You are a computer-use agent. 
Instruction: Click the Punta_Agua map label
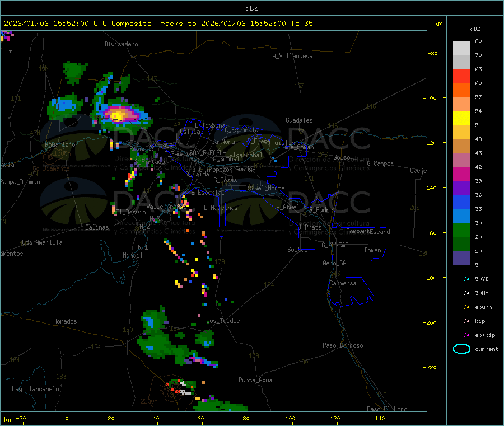click(255, 380)
